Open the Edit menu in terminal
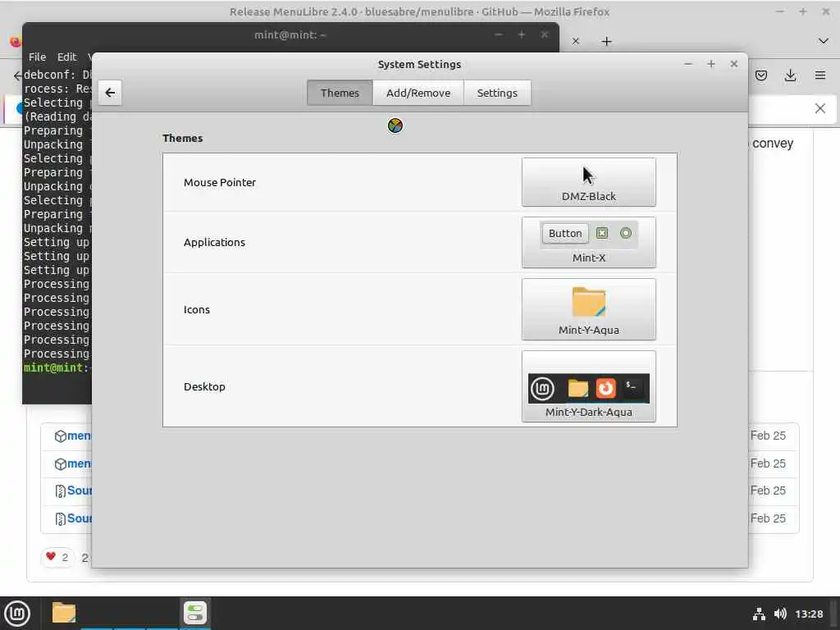 pos(67,57)
